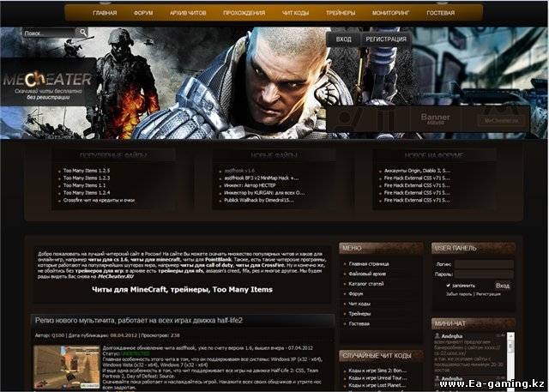The height and width of the screenshot is (392, 549).
Task: Click the article author name Q100
Action: click(57, 335)
